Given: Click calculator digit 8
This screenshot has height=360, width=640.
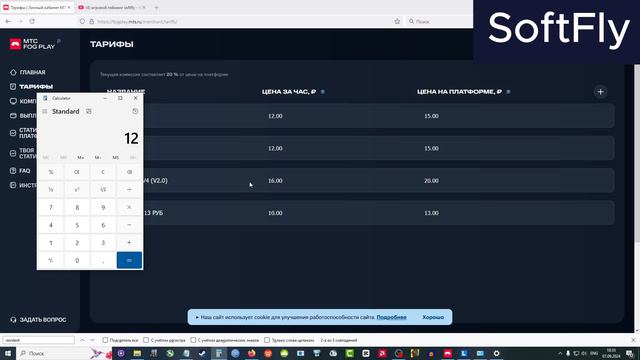Looking at the screenshot, I should 77,207.
